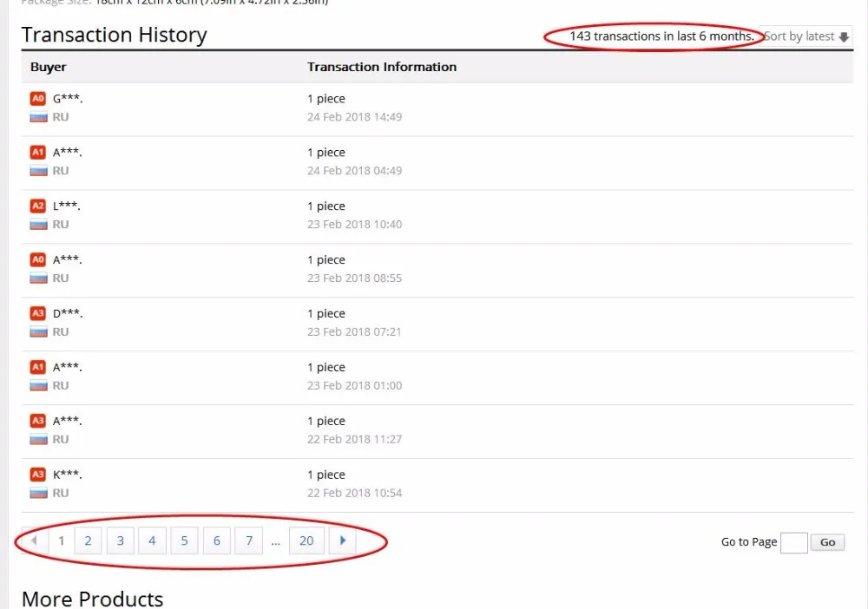The width and height of the screenshot is (868, 609).
Task: Go to the next page arrow
Action: click(x=343, y=540)
